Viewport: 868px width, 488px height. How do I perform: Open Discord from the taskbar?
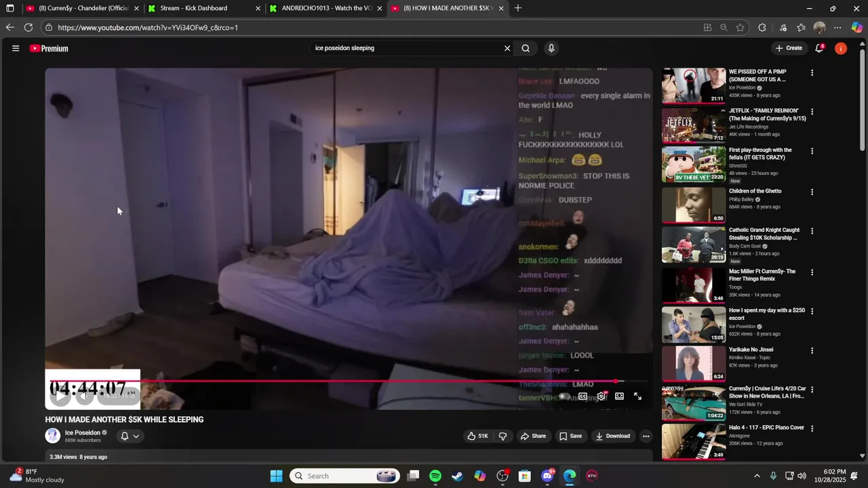coord(547,476)
